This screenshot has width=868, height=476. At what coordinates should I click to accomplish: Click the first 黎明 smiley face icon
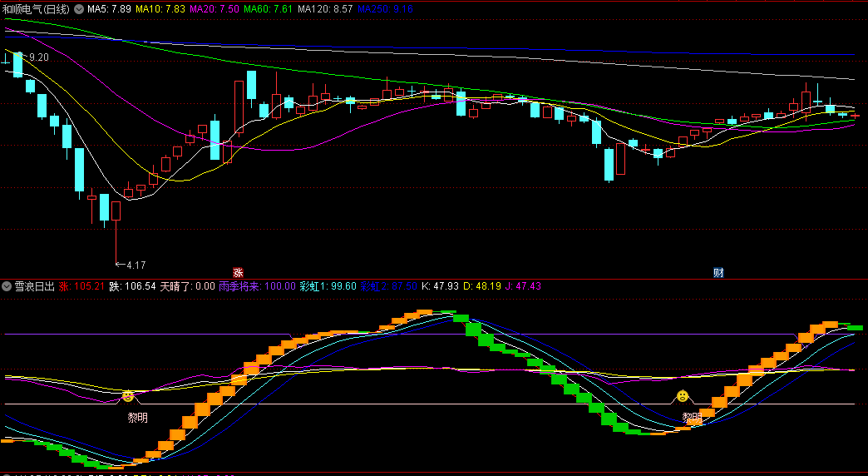tap(128, 395)
